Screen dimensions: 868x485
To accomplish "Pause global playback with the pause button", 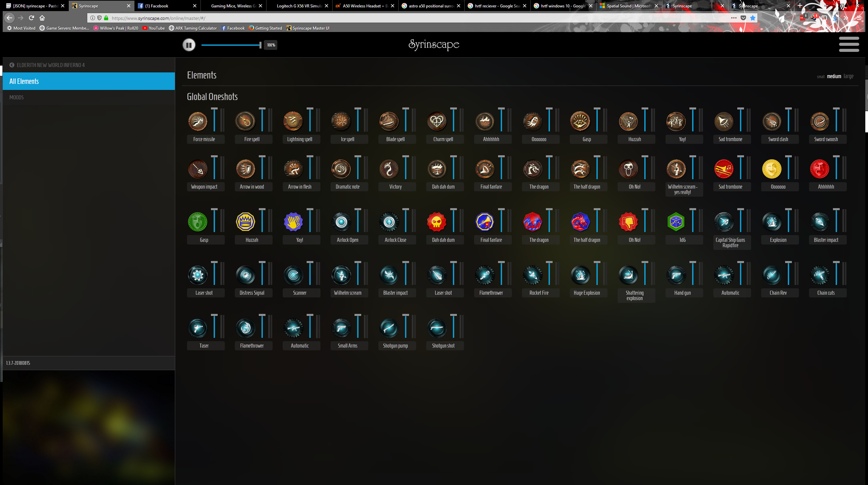I will 189,45.
